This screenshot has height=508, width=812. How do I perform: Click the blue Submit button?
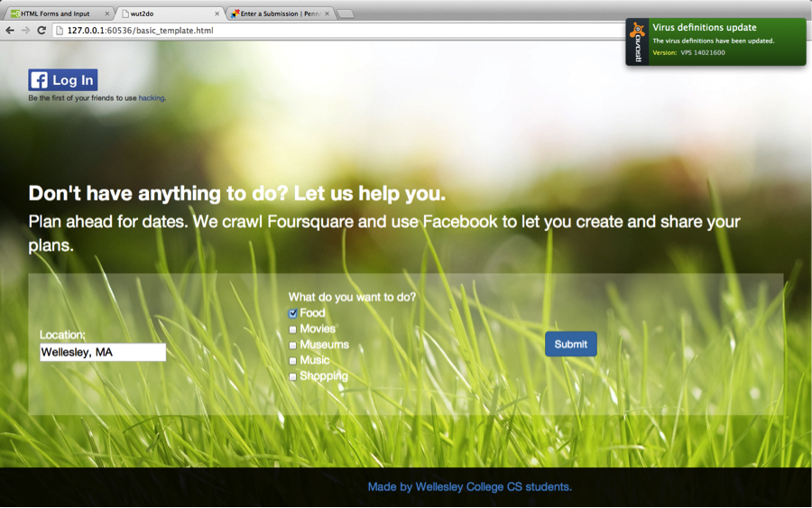pos(571,344)
